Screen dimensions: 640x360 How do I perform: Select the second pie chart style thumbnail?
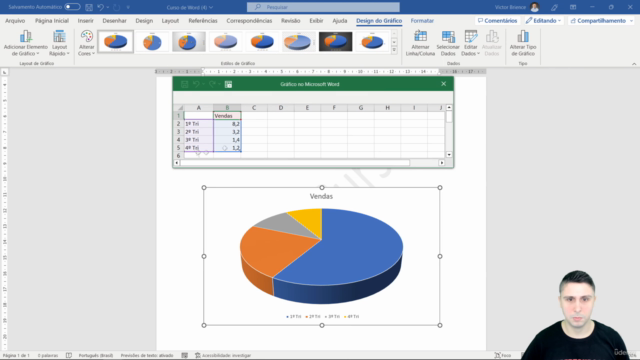coord(152,42)
